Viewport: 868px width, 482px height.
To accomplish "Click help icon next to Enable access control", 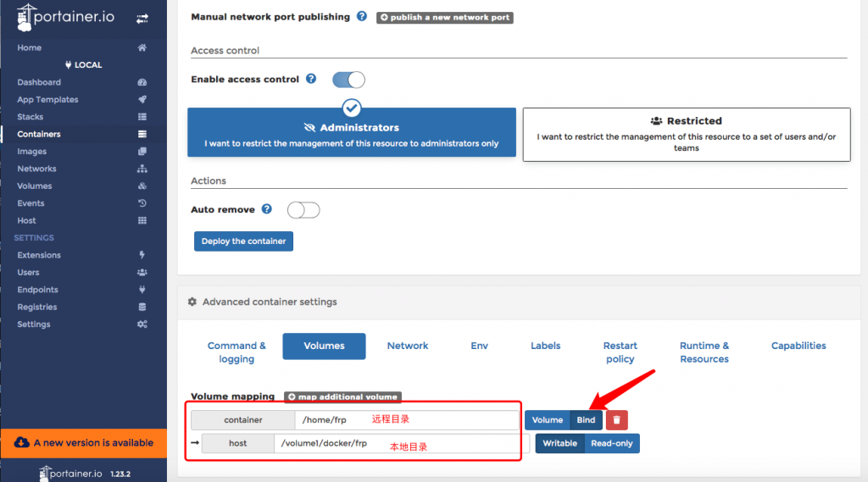I will pyautogui.click(x=311, y=79).
